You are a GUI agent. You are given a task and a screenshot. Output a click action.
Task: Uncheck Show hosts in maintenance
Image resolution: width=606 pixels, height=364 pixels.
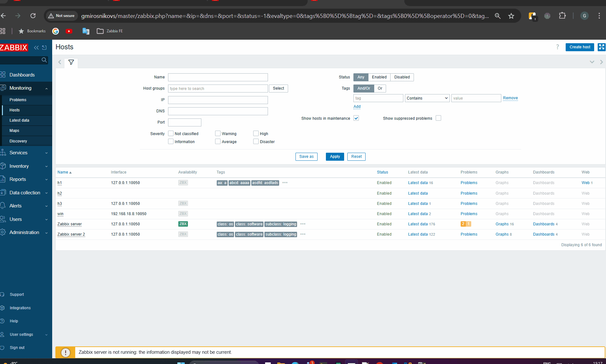[x=356, y=118]
